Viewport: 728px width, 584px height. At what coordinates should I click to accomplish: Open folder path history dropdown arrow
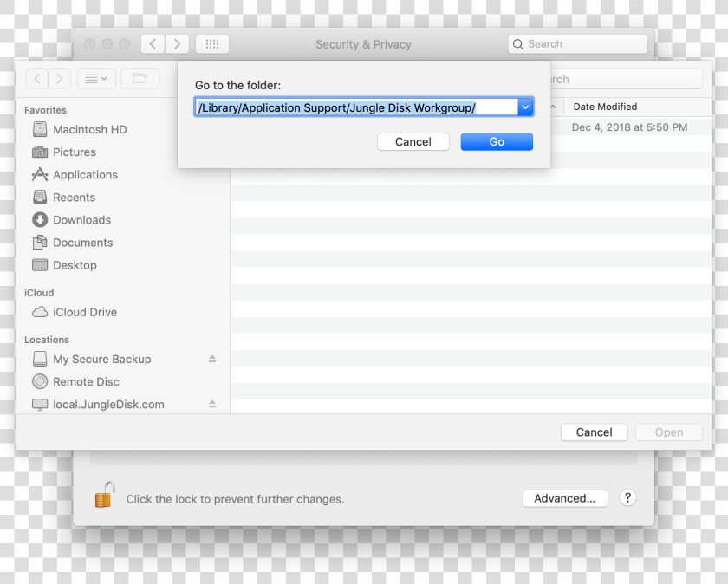point(525,107)
